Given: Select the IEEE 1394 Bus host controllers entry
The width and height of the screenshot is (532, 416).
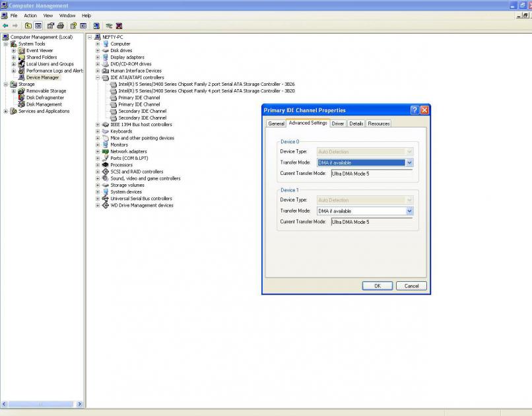Looking at the screenshot, I should pos(141,125).
